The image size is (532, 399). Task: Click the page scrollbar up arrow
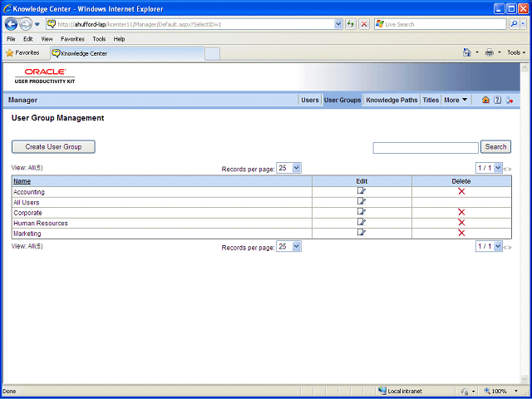click(525, 66)
